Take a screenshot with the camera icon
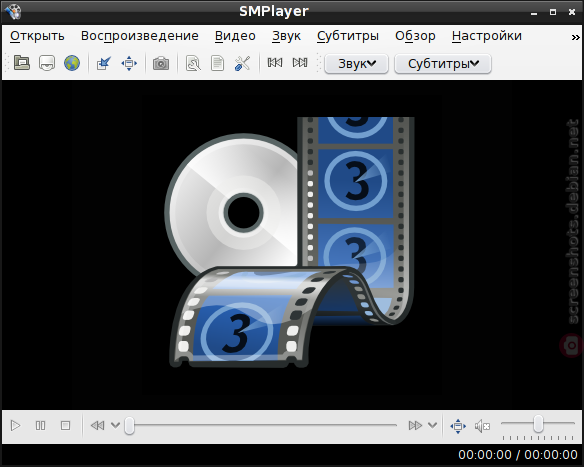584x467 pixels. tap(161, 63)
